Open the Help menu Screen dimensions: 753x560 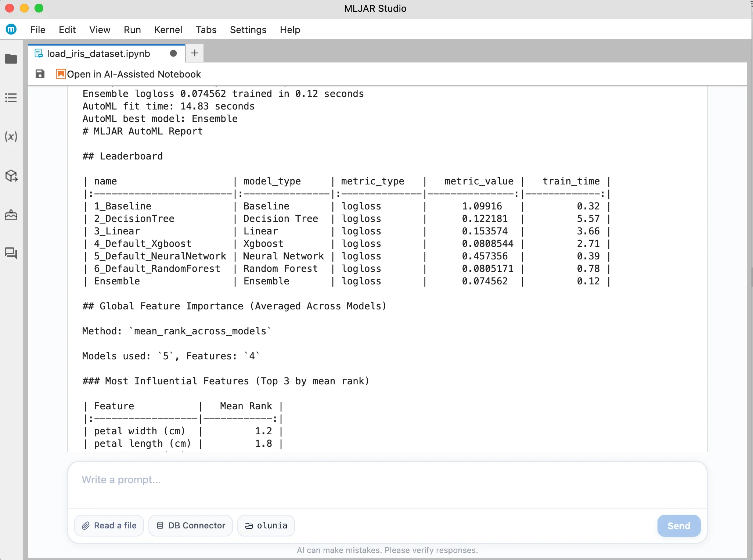(x=290, y=30)
